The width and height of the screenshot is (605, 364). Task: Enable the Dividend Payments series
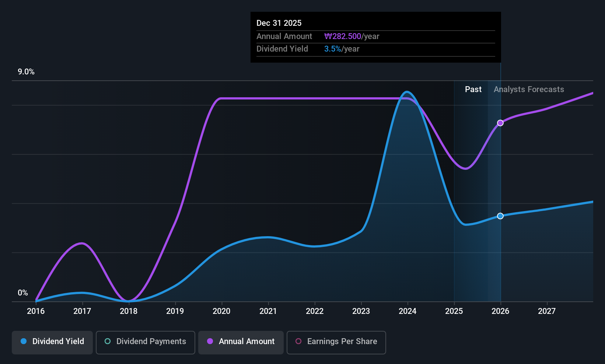pos(146,343)
